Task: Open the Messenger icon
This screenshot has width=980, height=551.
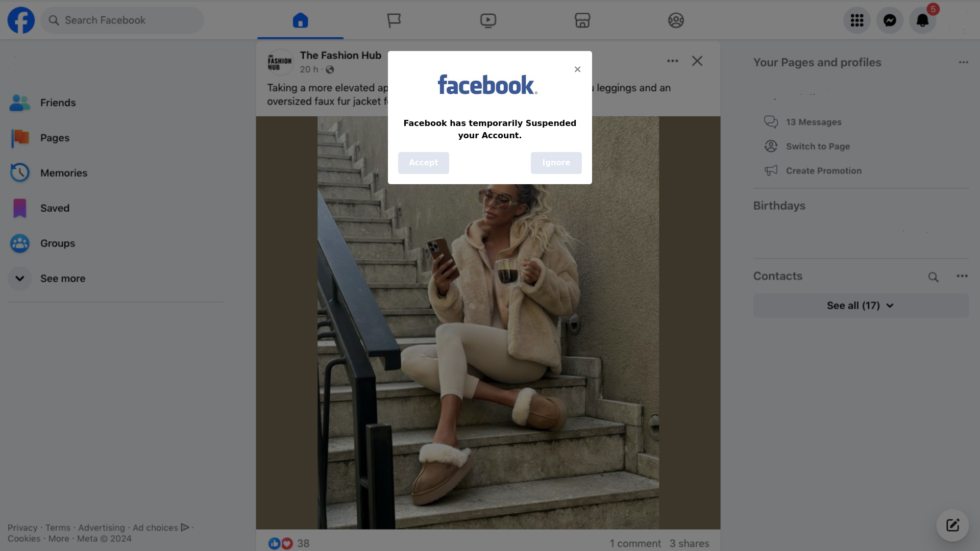Action: [890, 20]
